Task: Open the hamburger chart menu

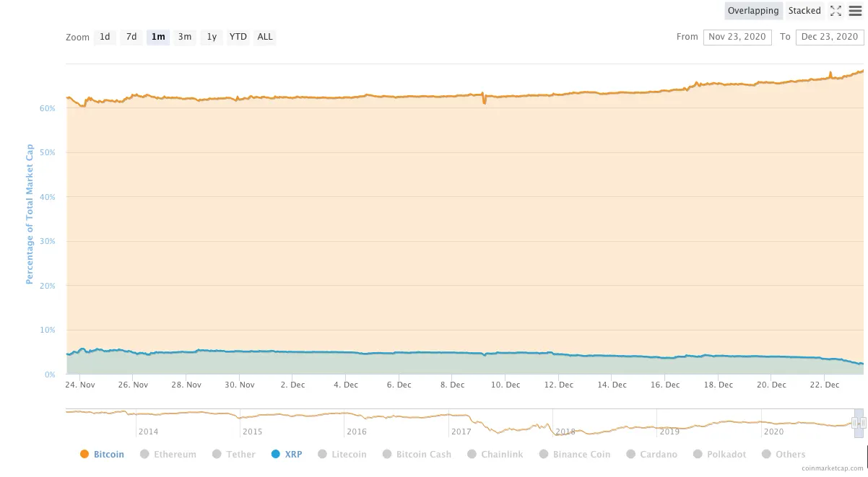Action: tap(855, 11)
